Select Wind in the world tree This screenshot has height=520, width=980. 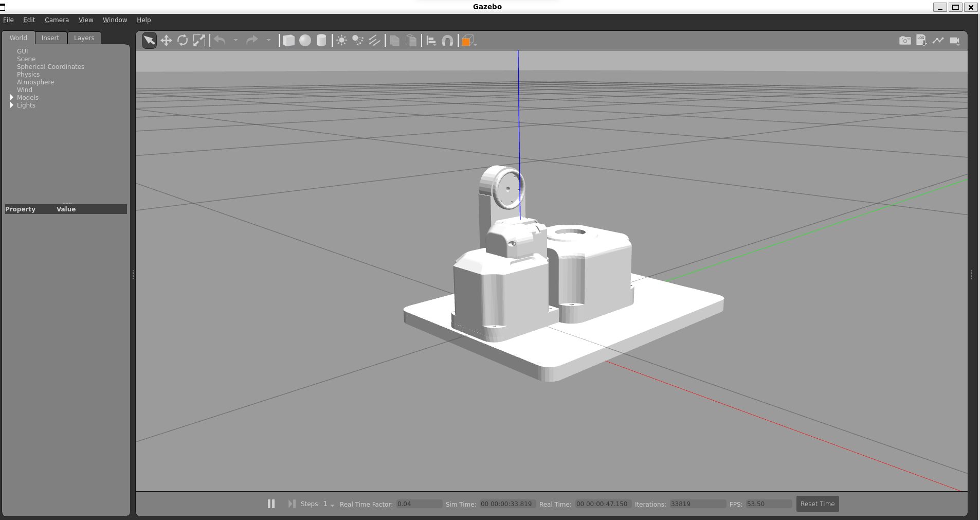25,90
